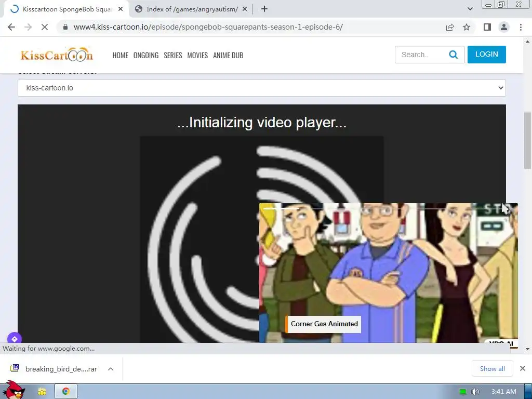Click the volume speaker tray icon
This screenshot has width=532, height=399.
coord(475,392)
